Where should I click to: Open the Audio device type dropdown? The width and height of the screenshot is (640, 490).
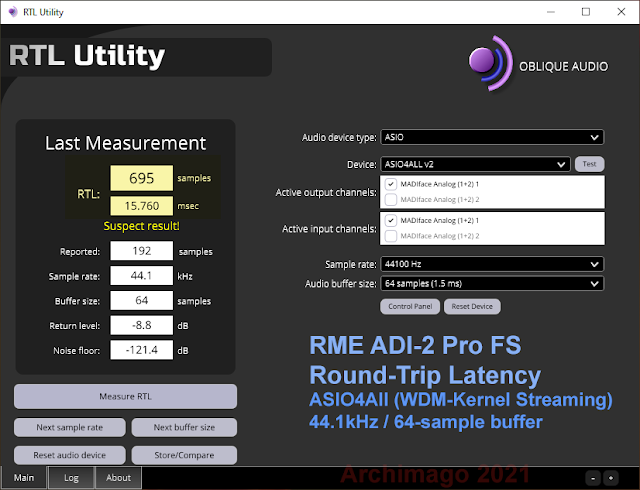coord(492,137)
